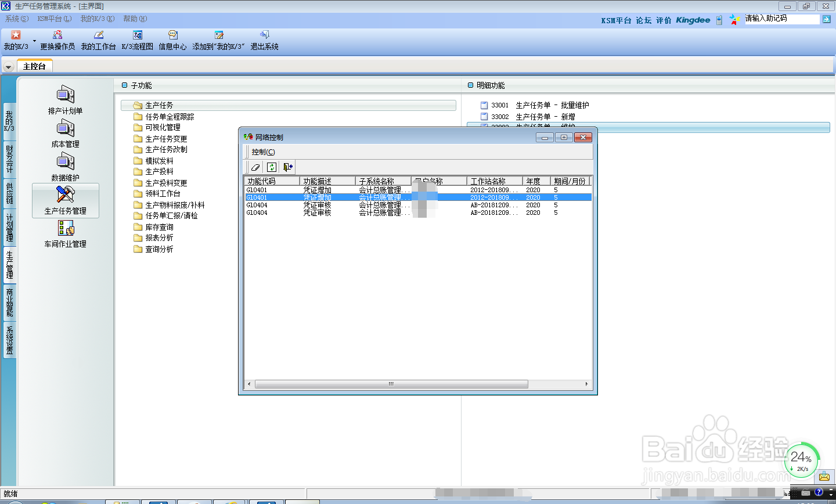Screen dimensions: 836x504
Task: Click the exit door icon in 网络控制
Action: click(287, 167)
